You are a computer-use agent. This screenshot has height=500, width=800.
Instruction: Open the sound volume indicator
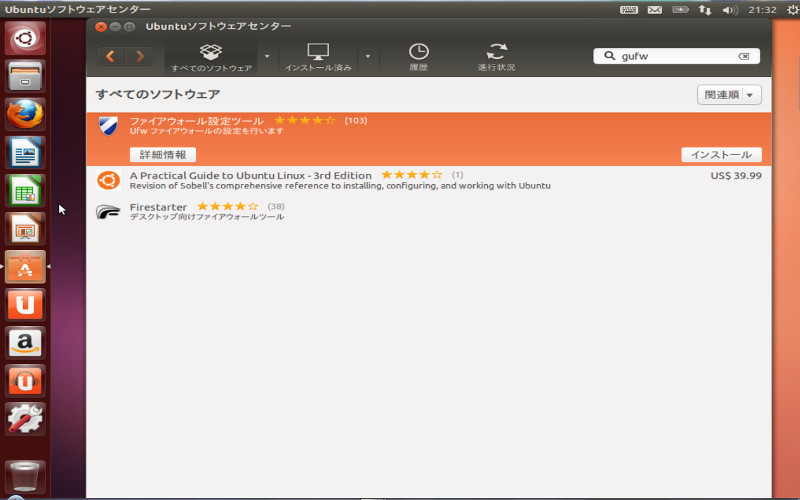[730, 10]
